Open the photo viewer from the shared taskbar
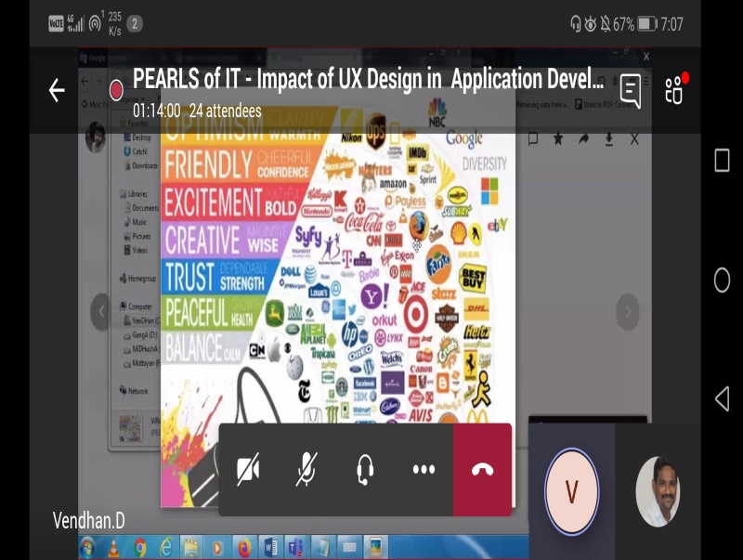The height and width of the screenshot is (560, 743). tap(376, 548)
